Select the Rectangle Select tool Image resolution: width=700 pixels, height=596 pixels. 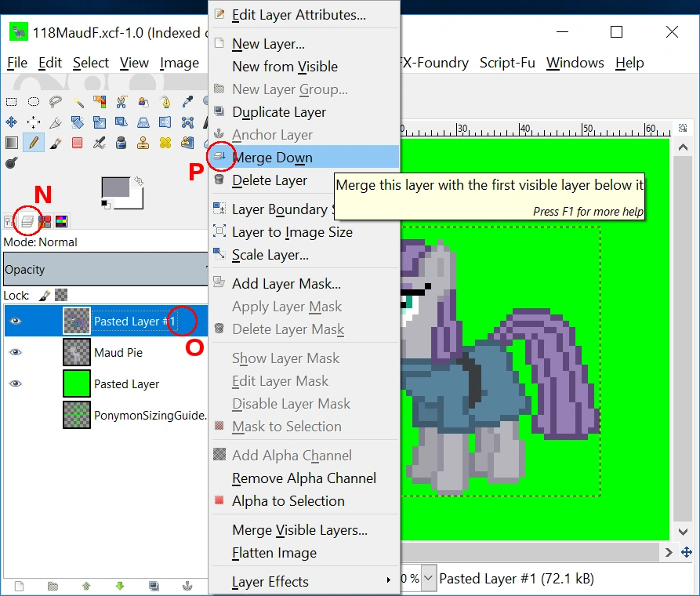point(11,102)
